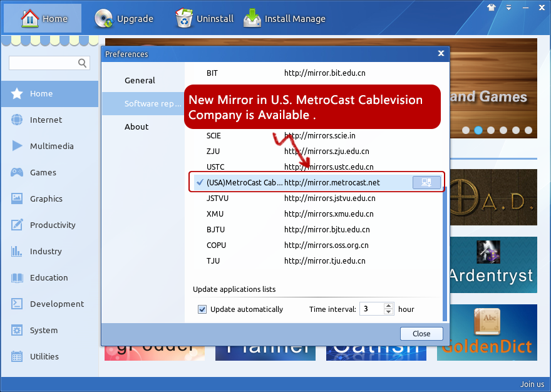This screenshot has width=551, height=392.
Task: Click the active second banner carousel dot
Action: tap(478, 130)
